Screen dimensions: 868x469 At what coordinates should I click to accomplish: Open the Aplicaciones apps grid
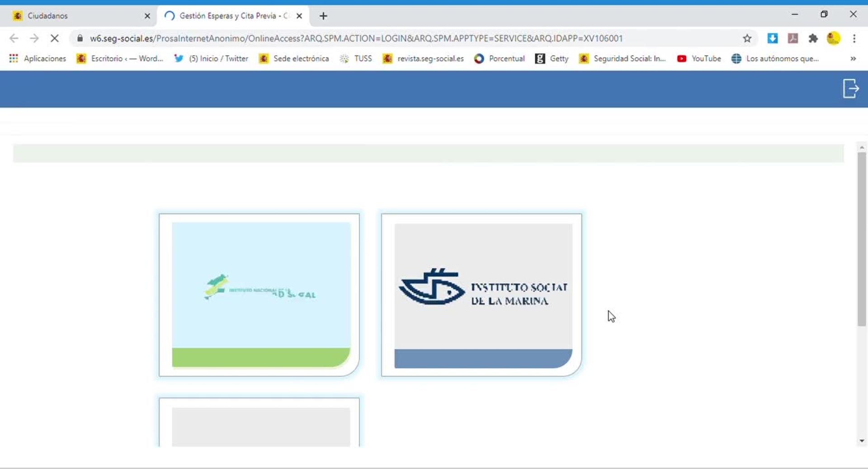tap(38, 58)
